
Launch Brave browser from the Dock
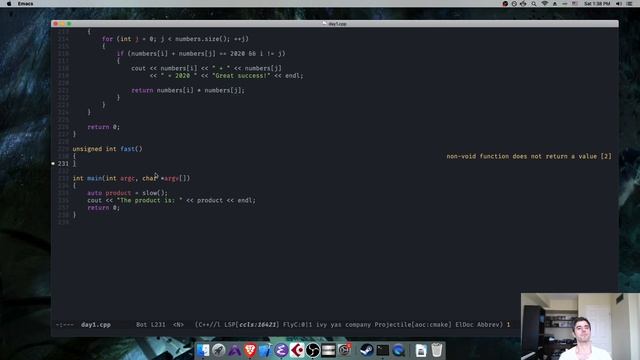point(250,350)
